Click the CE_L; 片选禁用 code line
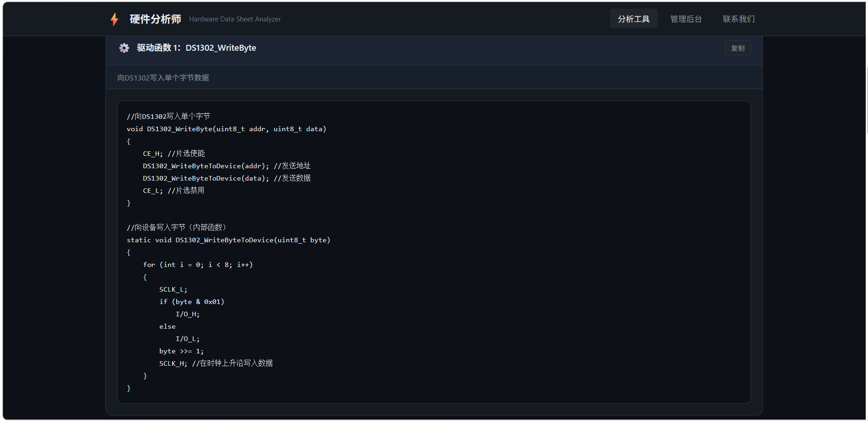 pyautogui.click(x=174, y=191)
